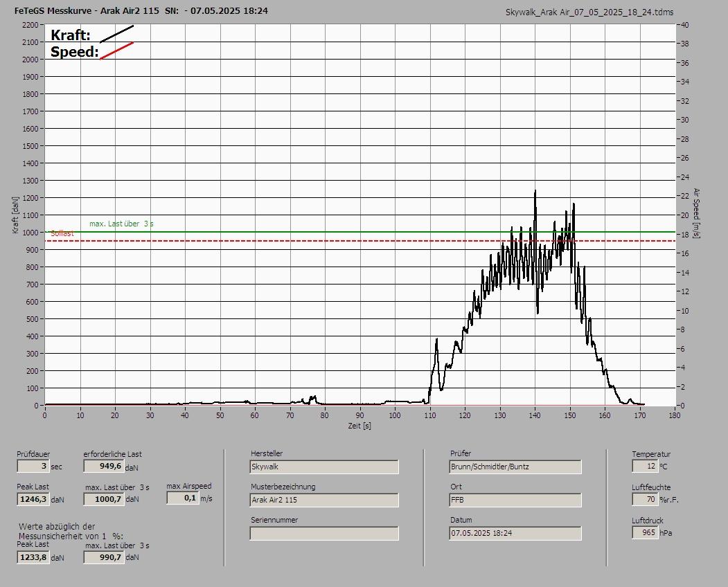Click the 'Prüfdauer' label
The width and height of the screenshot is (728, 587).
click(x=33, y=454)
